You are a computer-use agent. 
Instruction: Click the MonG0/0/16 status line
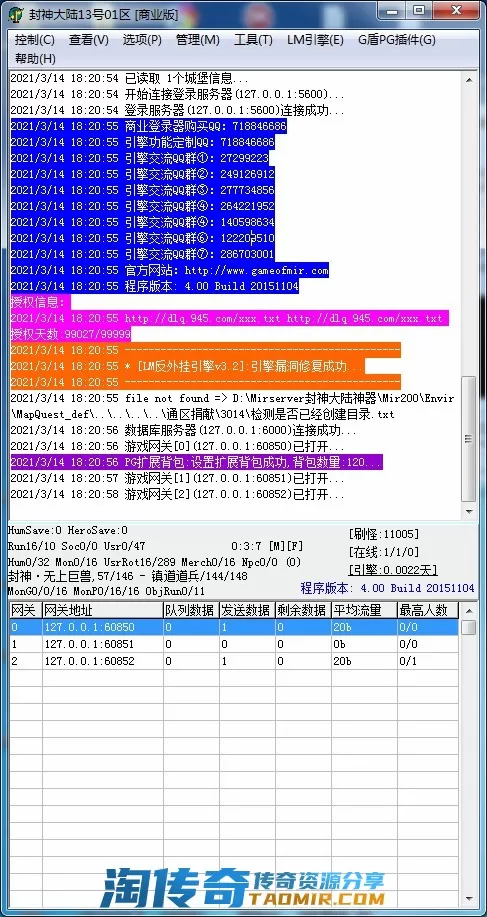coord(106,592)
